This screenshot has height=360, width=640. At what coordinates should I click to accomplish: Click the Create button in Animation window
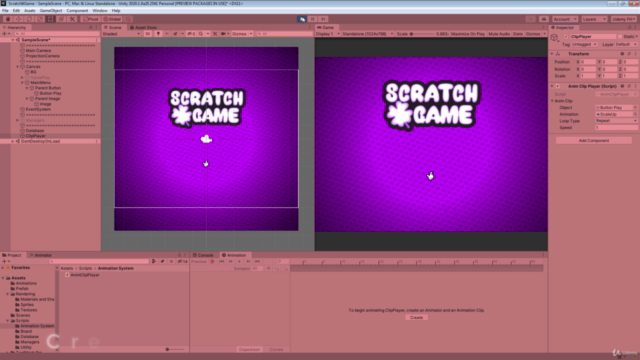[x=416, y=318]
